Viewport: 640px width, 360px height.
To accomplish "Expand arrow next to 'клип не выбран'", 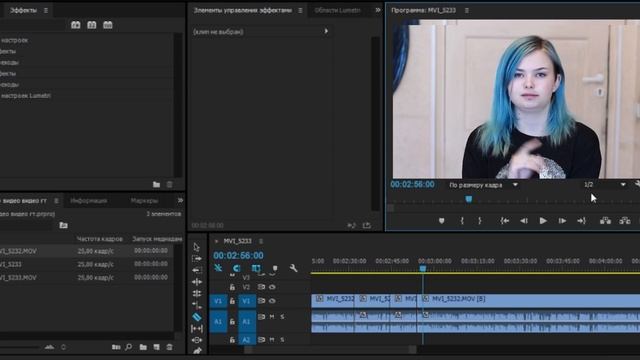I will pyautogui.click(x=326, y=31).
